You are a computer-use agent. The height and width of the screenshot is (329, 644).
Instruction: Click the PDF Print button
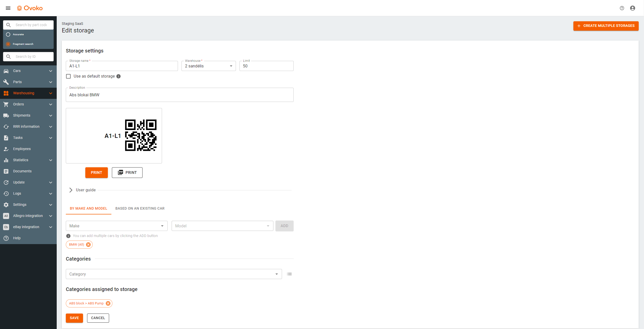click(127, 173)
